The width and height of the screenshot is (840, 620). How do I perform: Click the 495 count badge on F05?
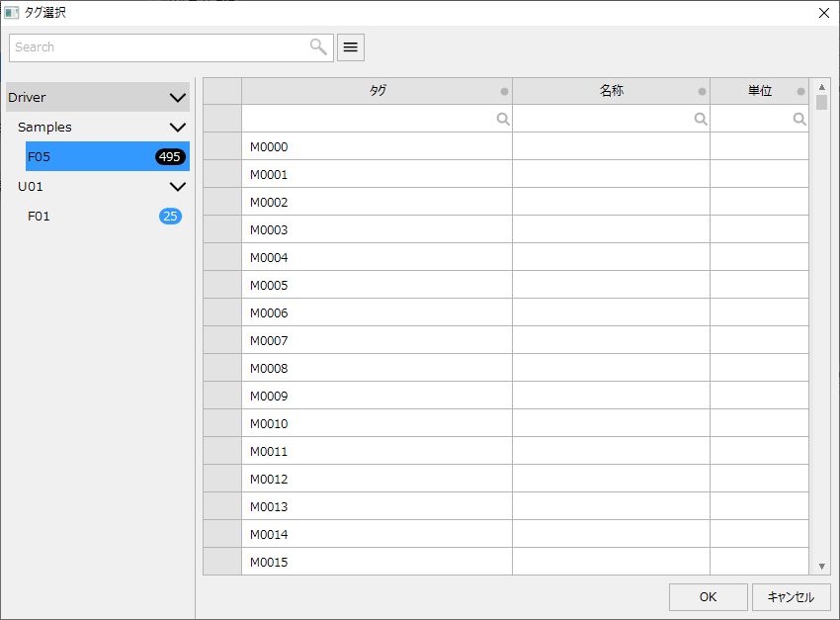pyautogui.click(x=169, y=156)
